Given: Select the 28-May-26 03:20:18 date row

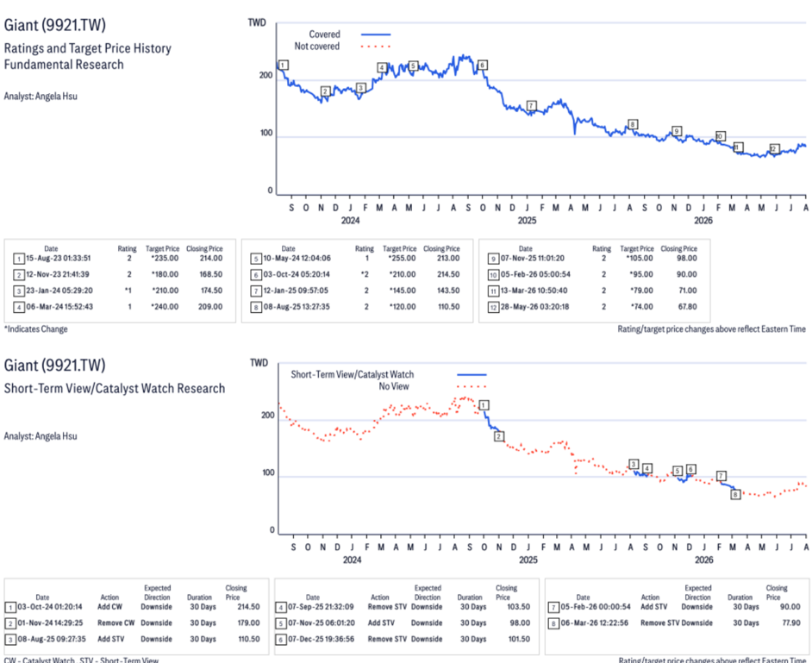Looking at the screenshot, I should tap(534, 307).
